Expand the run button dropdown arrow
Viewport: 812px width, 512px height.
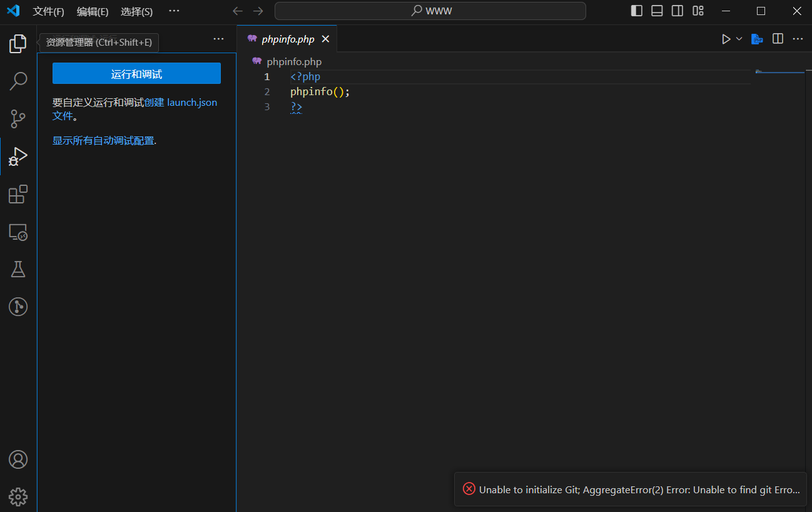click(x=739, y=39)
